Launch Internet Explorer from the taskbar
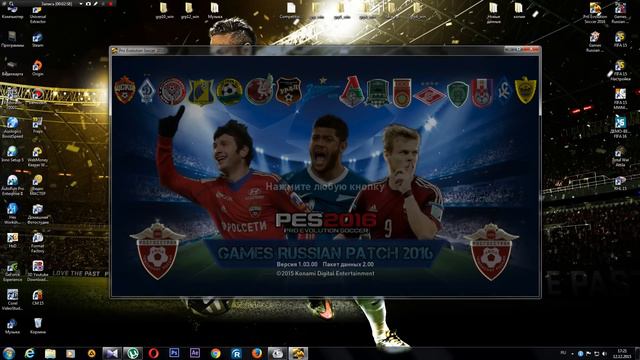Viewport: 640px width, 360px height. 30,353
